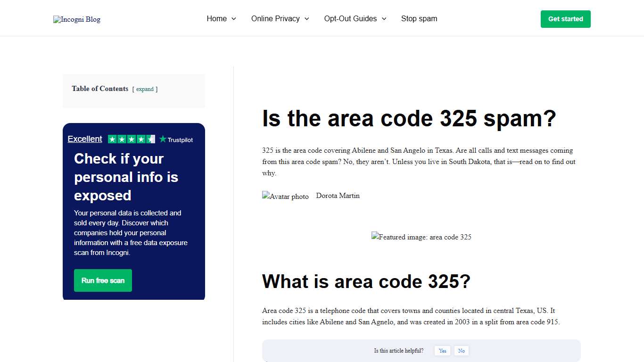644x362 pixels.
Task: Select No on article helpful prompt
Action: [461, 351]
